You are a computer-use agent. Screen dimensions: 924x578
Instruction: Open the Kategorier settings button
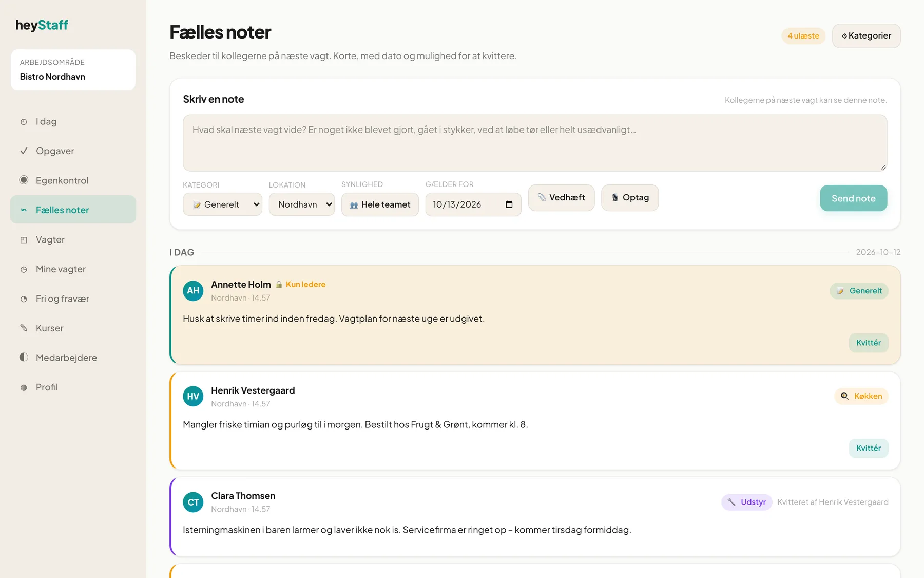click(866, 36)
